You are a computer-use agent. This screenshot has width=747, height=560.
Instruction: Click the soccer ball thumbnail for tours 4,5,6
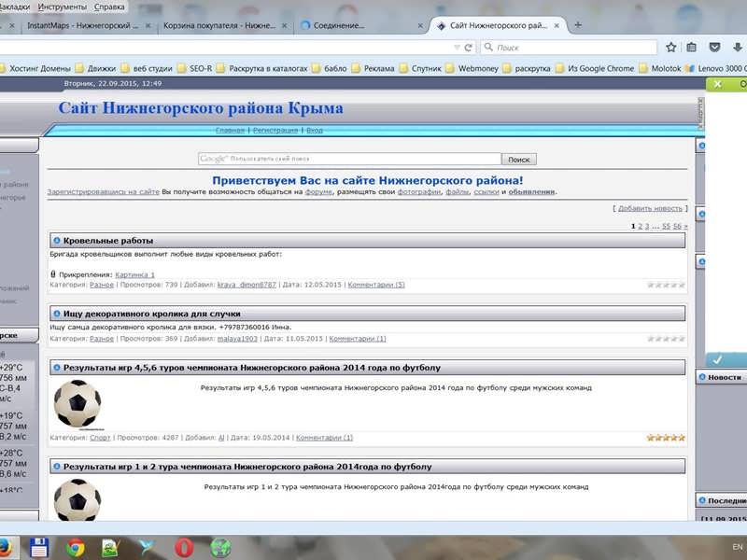(x=77, y=403)
